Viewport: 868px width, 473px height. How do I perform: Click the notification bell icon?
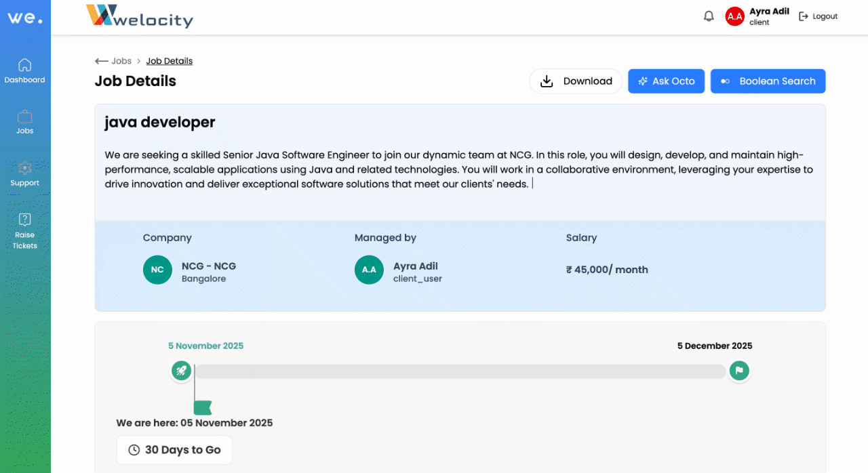pos(709,16)
